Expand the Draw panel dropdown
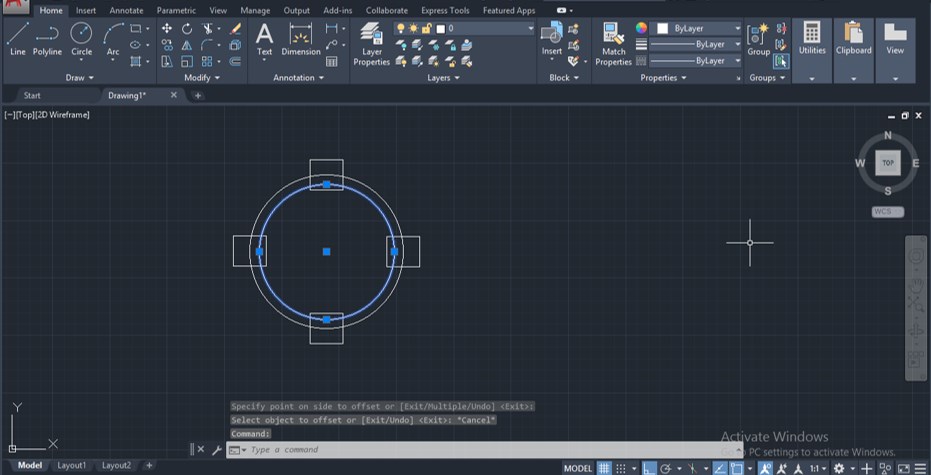This screenshot has width=931, height=475. point(80,77)
